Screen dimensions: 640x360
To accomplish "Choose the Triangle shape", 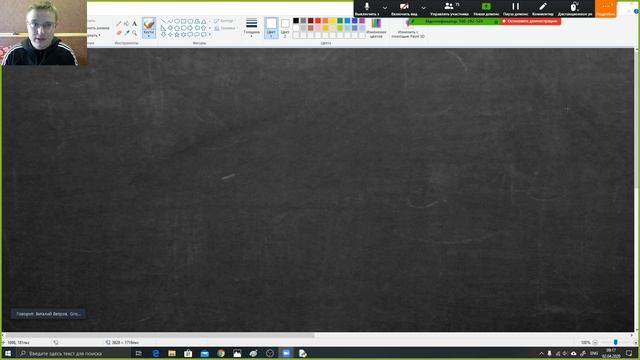I will [204, 21].
